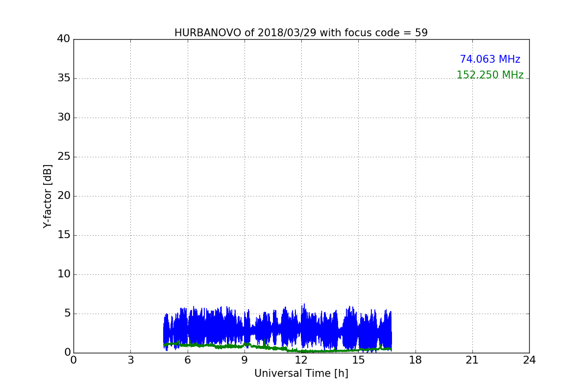The height and width of the screenshot is (392, 588).
Task: Select the blue 74.063 MHz legend label
Action: (x=490, y=59)
